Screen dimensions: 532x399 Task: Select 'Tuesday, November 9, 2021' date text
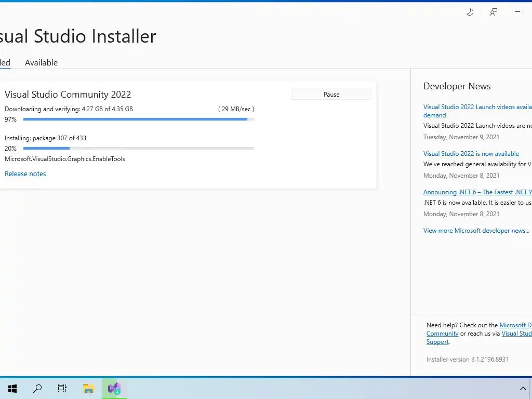[x=461, y=137]
